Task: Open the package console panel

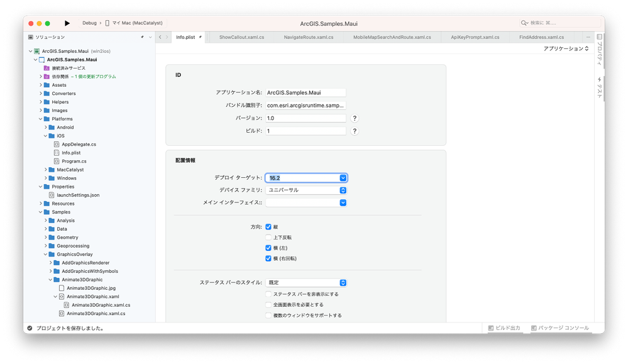Action: (x=560, y=328)
